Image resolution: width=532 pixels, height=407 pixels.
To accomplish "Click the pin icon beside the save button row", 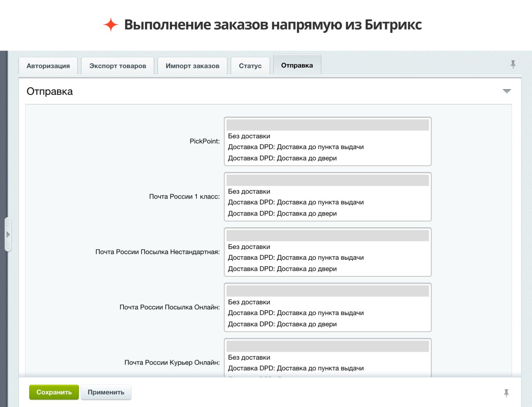I will click(x=507, y=392).
